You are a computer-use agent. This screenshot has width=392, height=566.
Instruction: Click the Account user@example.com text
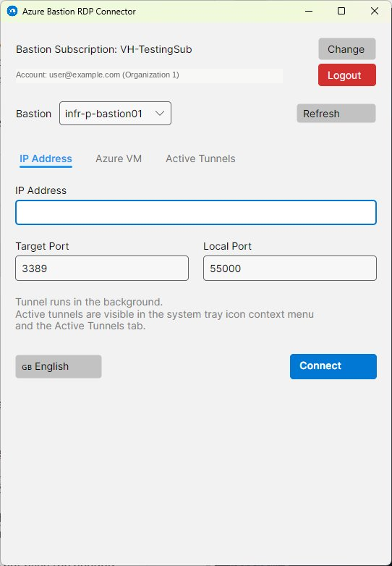(98, 75)
